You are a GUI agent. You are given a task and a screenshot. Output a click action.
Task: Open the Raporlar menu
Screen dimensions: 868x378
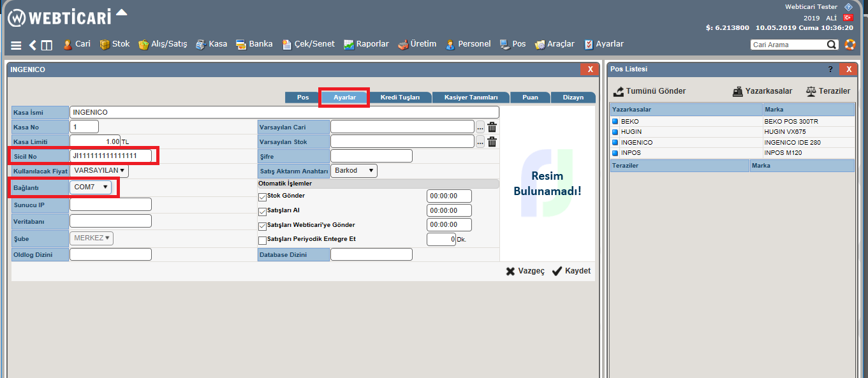click(366, 45)
